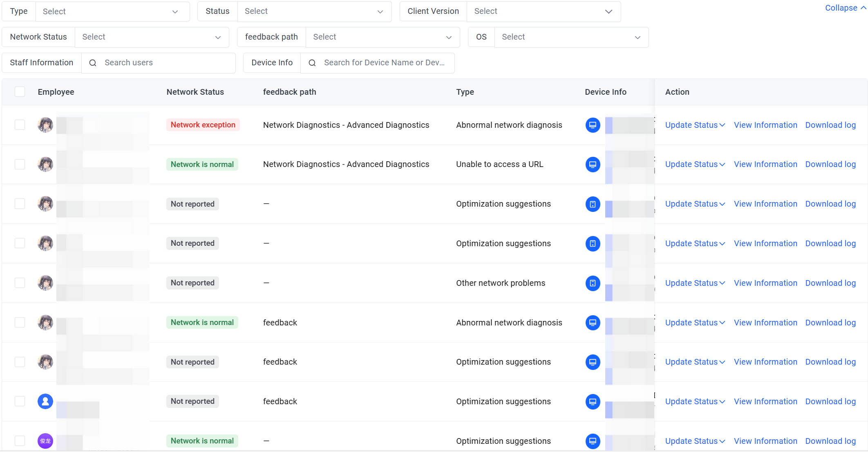This screenshot has width=868, height=452.
Task: Check the checkbox next to the purple avatar
Action: coord(20,441)
